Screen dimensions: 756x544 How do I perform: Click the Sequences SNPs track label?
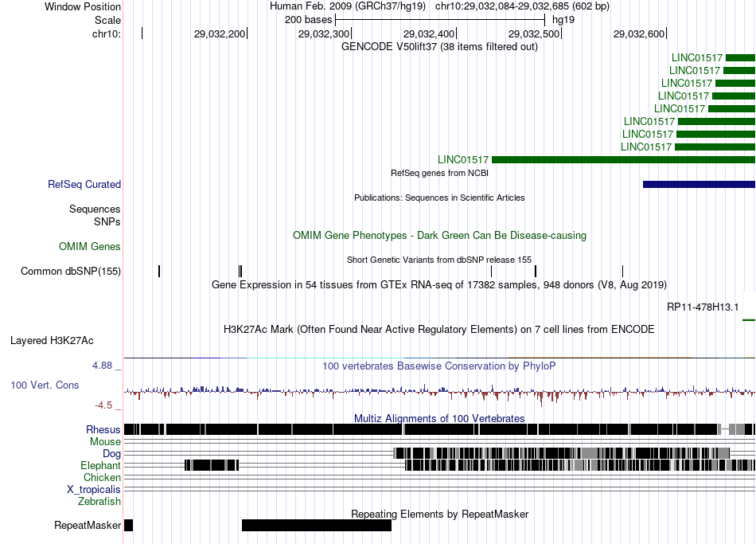click(95, 215)
